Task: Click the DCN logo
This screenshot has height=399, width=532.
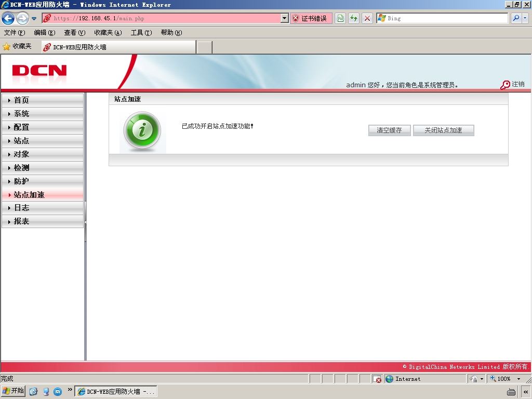Action: (39, 71)
